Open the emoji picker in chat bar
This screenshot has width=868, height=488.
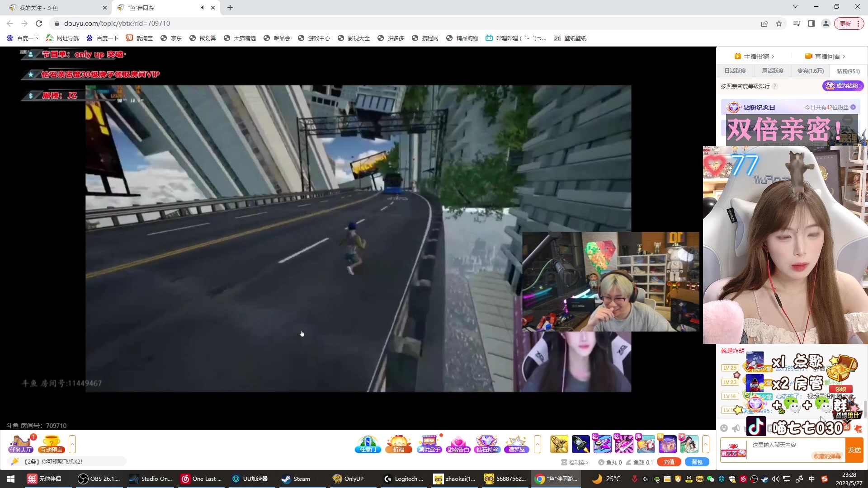[x=724, y=428]
